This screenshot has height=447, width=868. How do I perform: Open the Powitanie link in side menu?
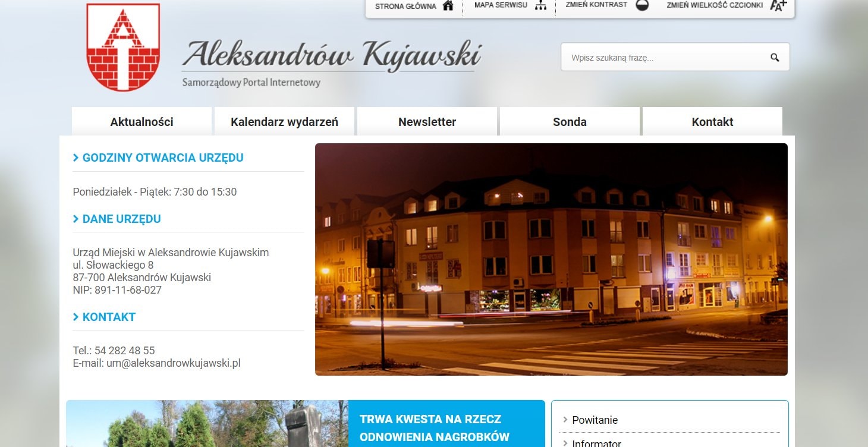(x=595, y=420)
